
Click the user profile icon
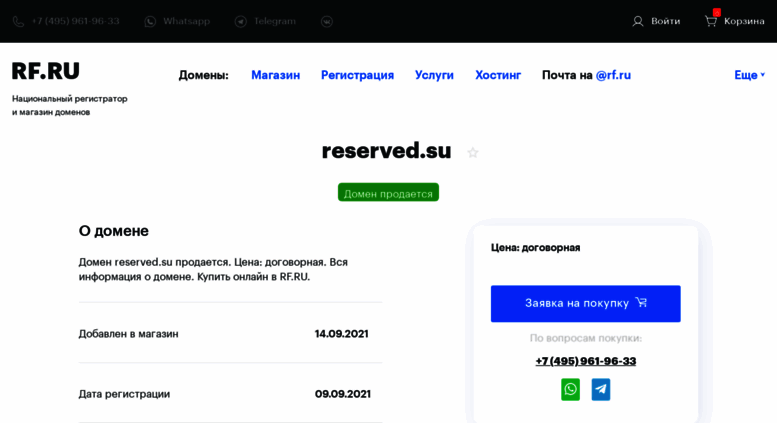[638, 21]
